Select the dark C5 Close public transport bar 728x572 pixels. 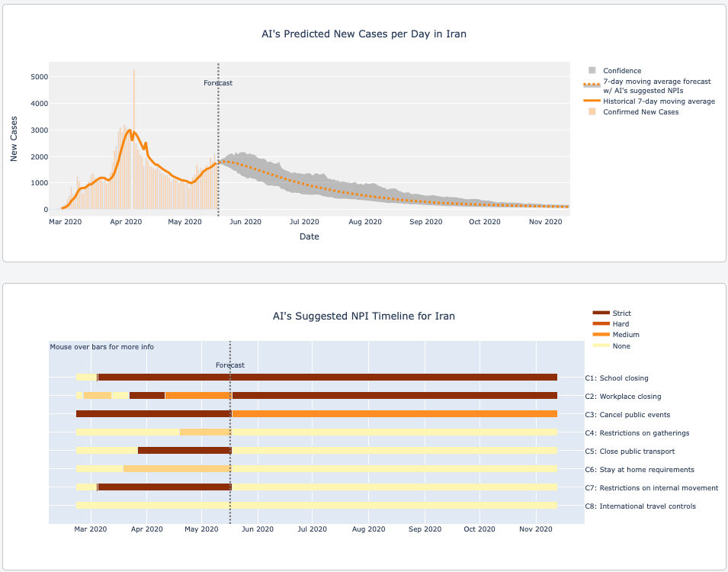184,451
